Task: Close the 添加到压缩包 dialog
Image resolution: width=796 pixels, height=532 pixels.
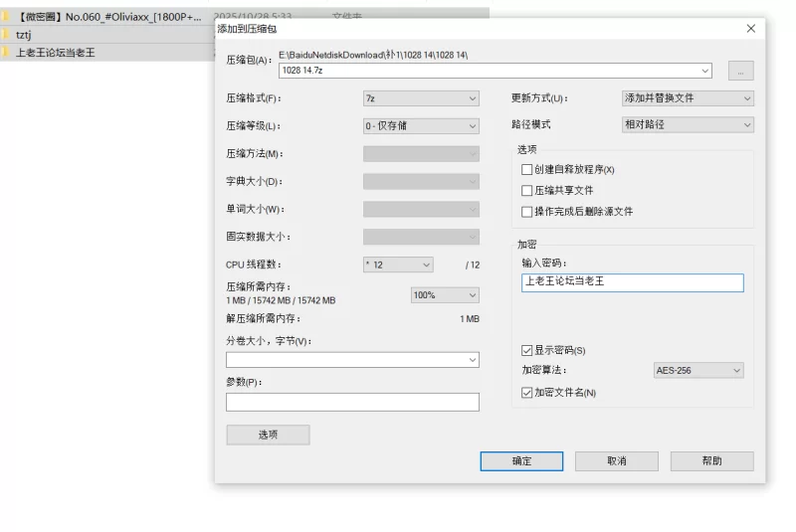Action: click(751, 29)
